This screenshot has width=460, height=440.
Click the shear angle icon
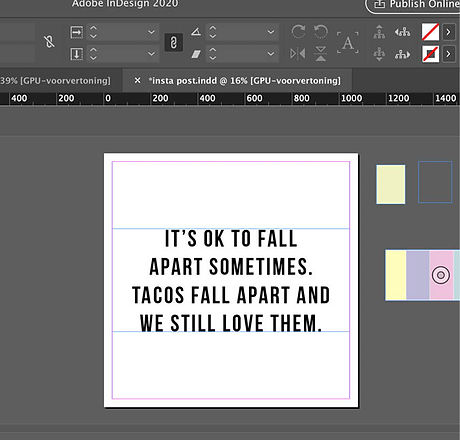coord(196,54)
